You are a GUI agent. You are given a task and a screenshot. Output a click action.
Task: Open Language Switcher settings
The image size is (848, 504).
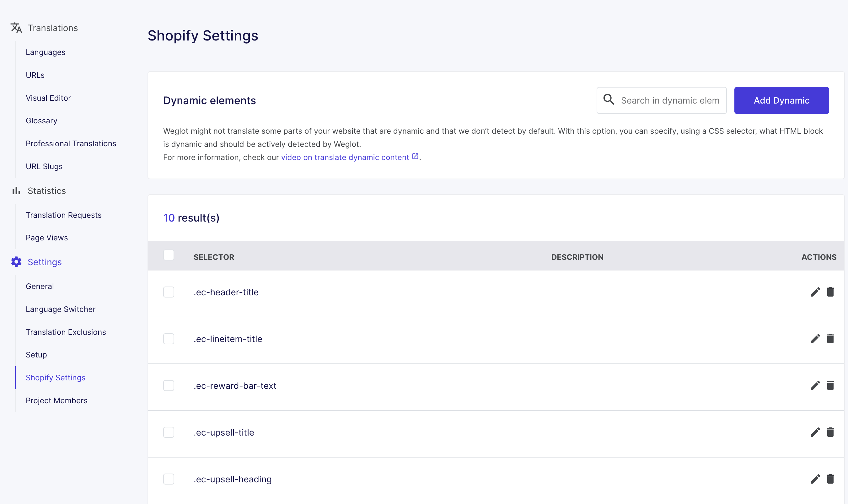[x=61, y=309]
